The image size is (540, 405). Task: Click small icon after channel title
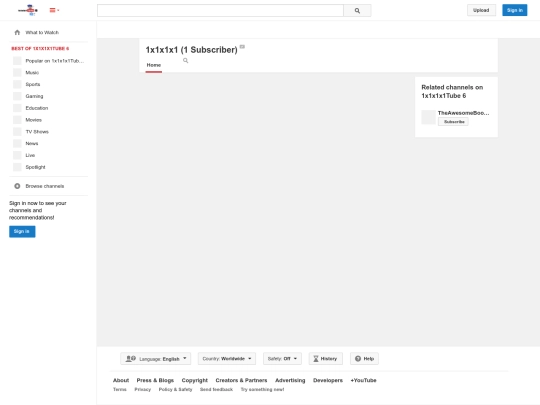click(x=242, y=46)
